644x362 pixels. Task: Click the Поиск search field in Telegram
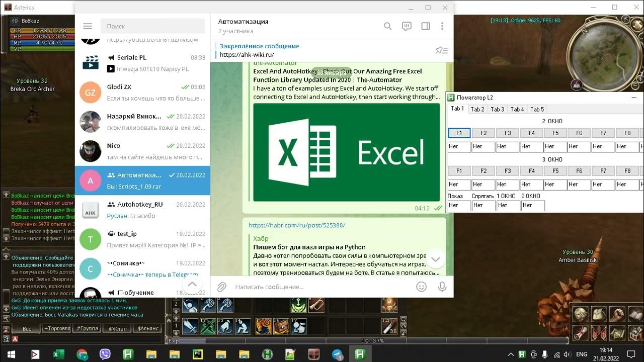[x=153, y=26]
